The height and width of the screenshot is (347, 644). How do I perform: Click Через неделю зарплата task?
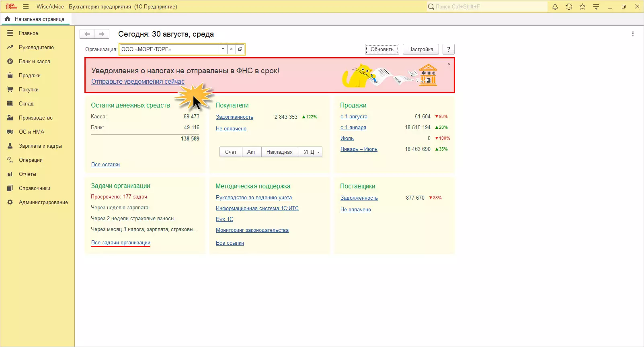click(x=119, y=208)
